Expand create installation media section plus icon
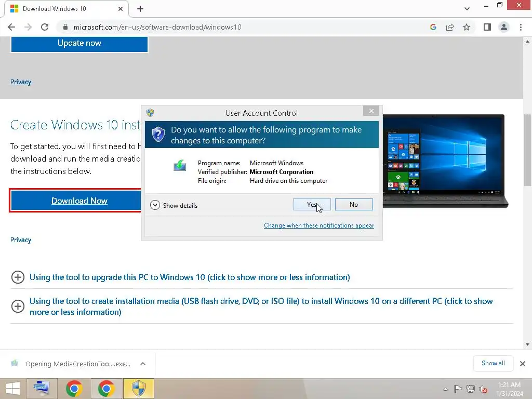The width and height of the screenshot is (532, 399). 18,307
